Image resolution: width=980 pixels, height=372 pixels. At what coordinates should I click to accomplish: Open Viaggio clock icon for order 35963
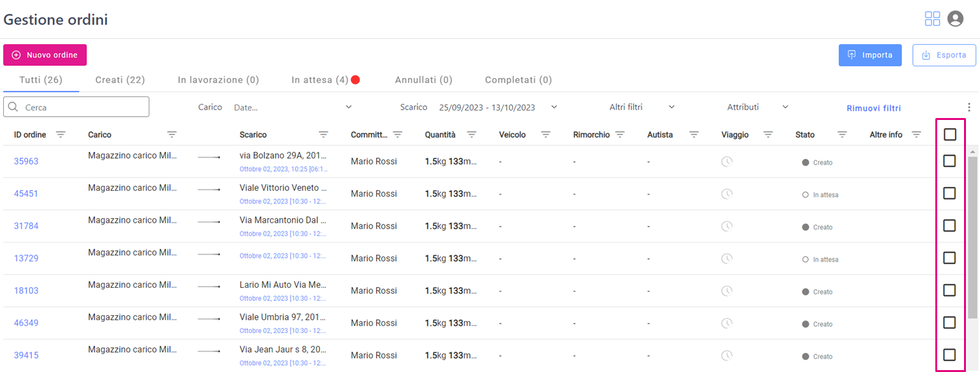[727, 162]
